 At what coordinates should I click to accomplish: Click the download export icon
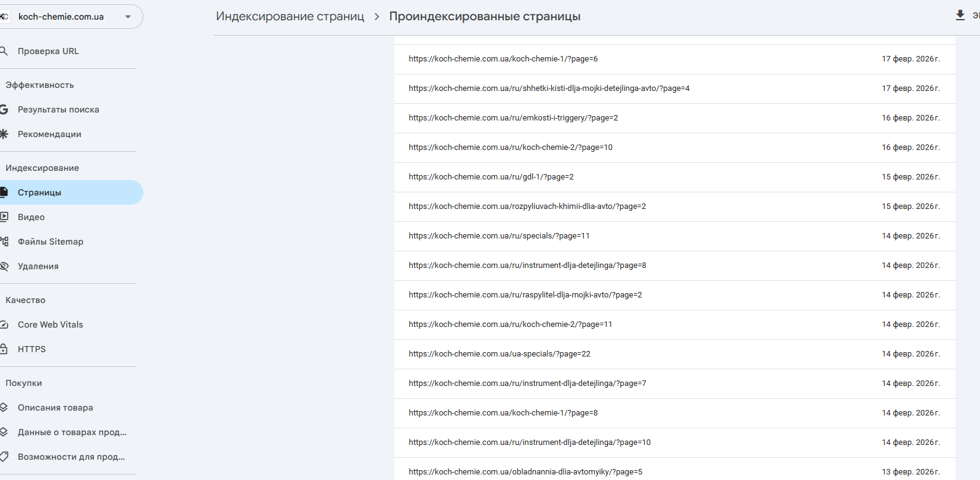tap(960, 15)
